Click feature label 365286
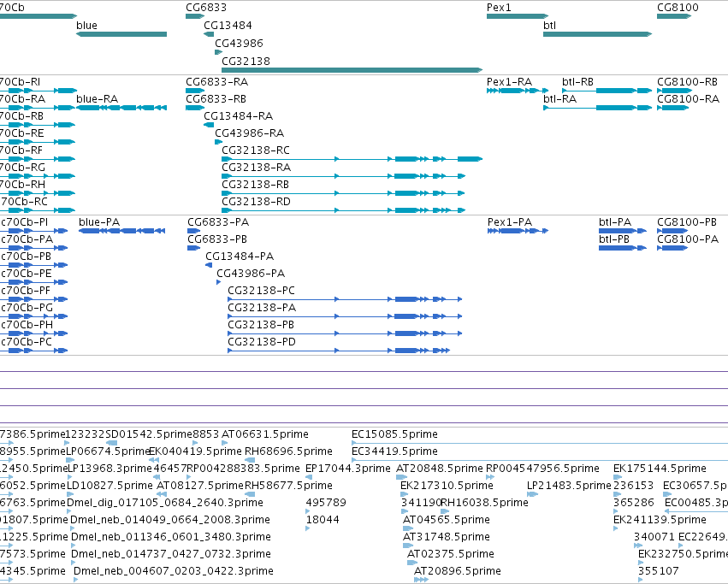Viewport: 728px width, 584px height. pyautogui.click(x=634, y=502)
